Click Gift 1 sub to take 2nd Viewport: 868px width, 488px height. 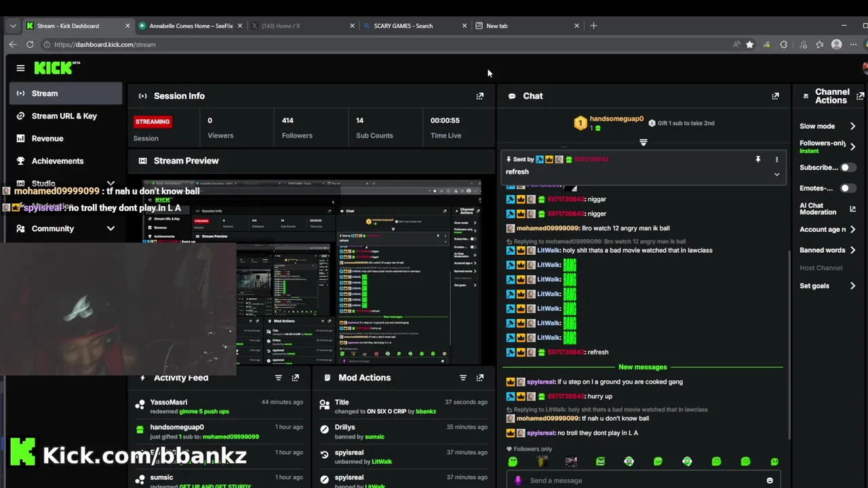[686, 123]
